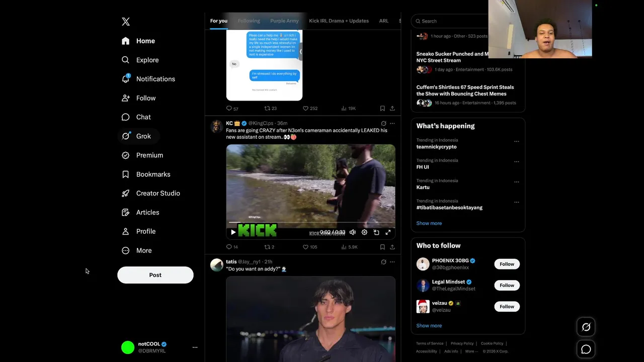
Task: Open more options for teamnickycrypto trend
Action: click(516, 141)
